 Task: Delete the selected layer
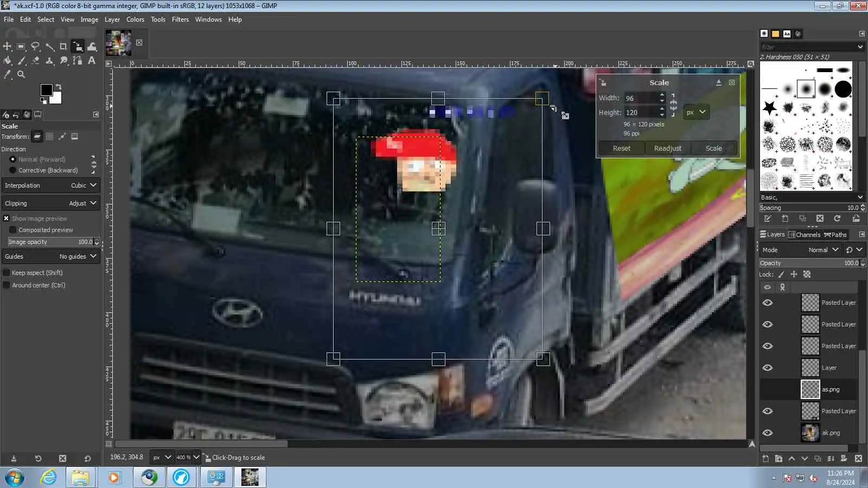point(858,459)
